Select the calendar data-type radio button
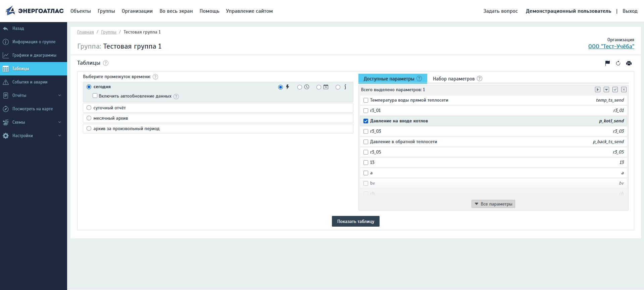The image size is (644, 290). (x=319, y=87)
